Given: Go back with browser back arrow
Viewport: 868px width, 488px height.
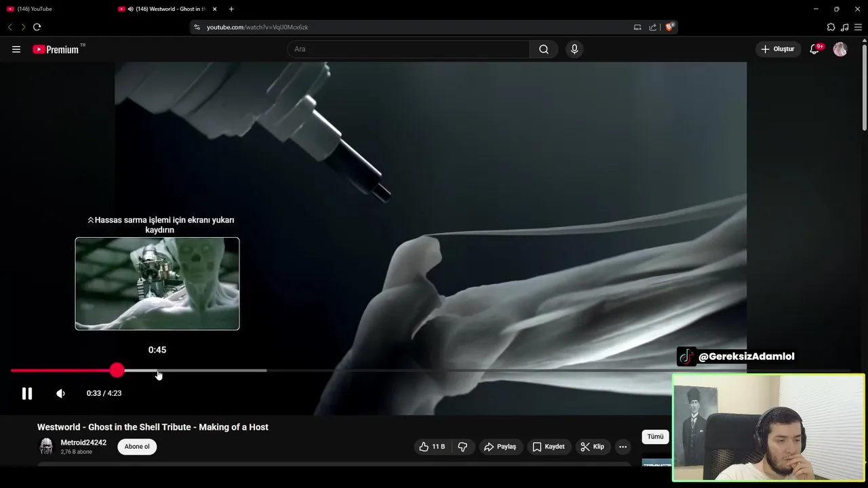Looking at the screenshot, I should click(x=10, y=27).
